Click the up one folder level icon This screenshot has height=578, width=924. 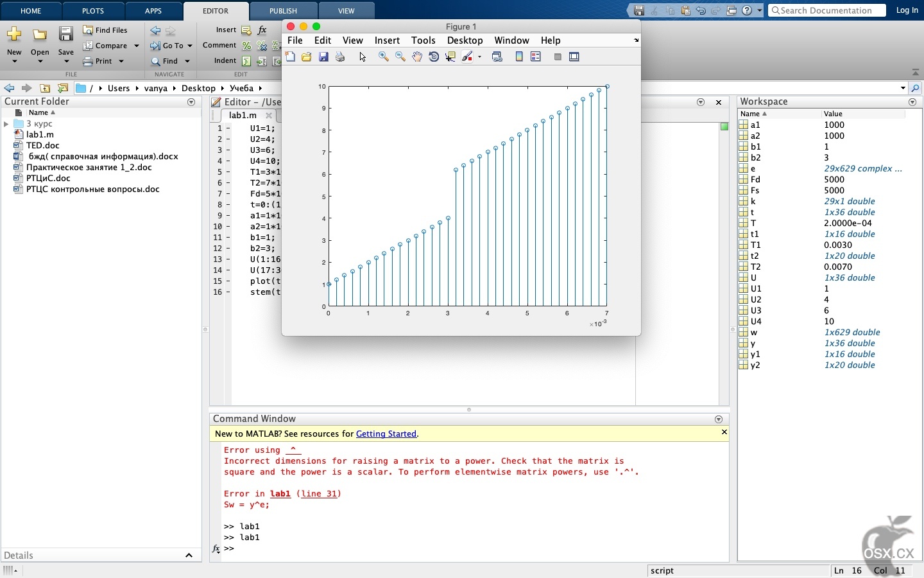[x=45, y=88]
